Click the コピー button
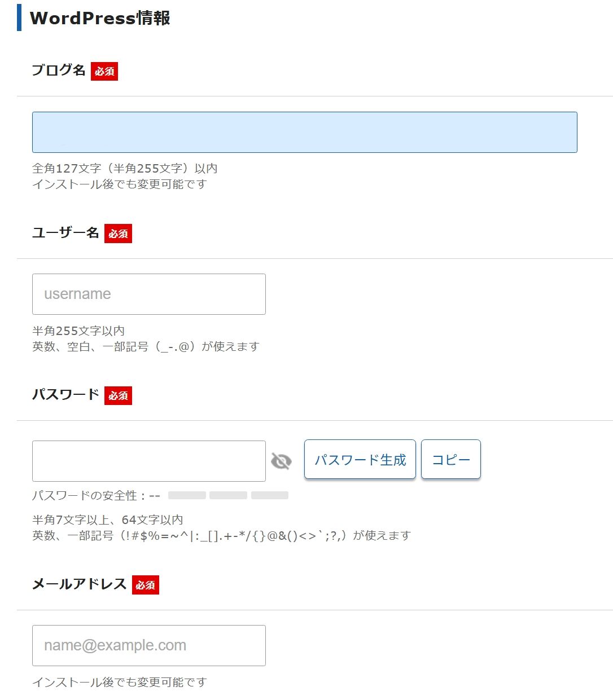Viewport: 613px width, 700px height. (x=451, y=460)
